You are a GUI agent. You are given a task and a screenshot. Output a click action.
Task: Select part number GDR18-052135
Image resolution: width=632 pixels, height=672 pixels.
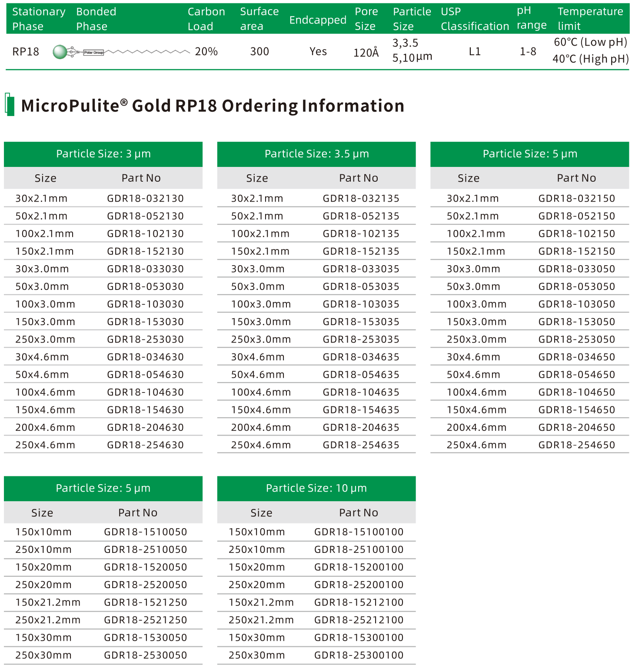(x=361, y=216)
